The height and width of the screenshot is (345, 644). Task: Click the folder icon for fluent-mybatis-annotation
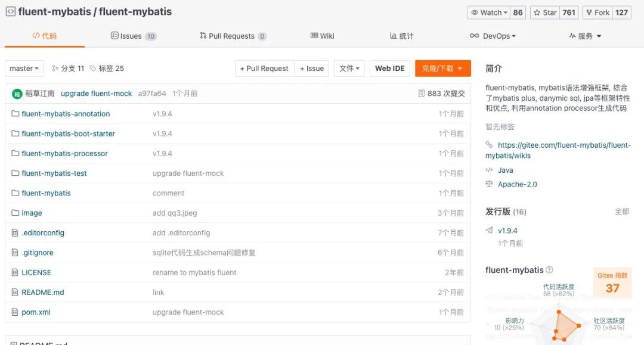[x=15, y=114]
